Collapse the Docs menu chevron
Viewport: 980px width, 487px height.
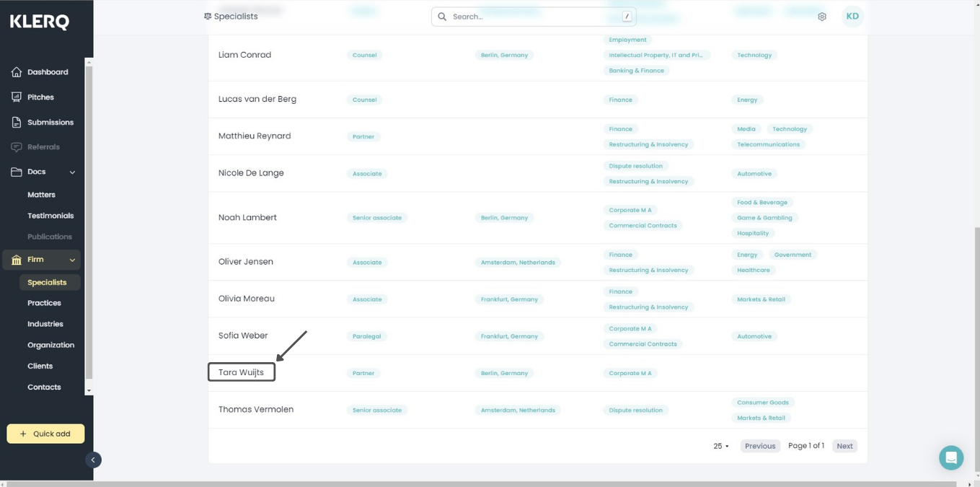point(72,172)
